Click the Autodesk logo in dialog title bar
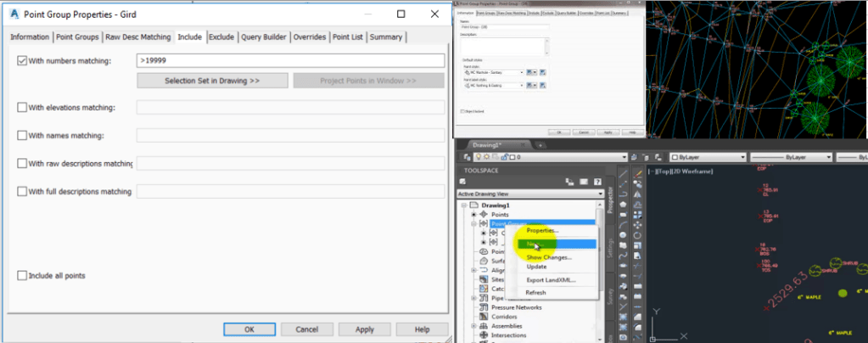 click(x=14, y=14)
